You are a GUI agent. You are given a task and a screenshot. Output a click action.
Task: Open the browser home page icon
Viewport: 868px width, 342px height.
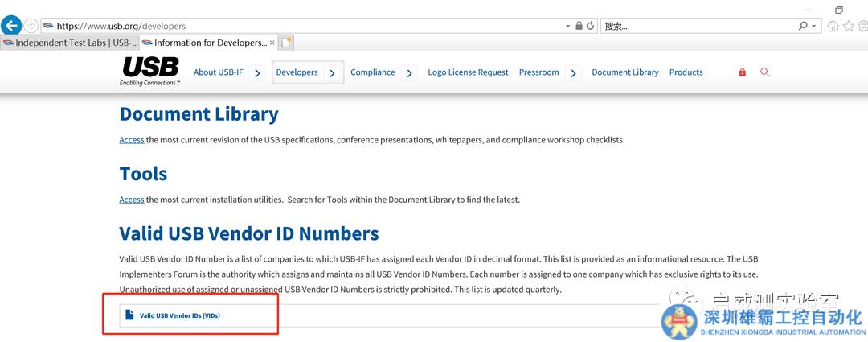[x=833, y=26]
